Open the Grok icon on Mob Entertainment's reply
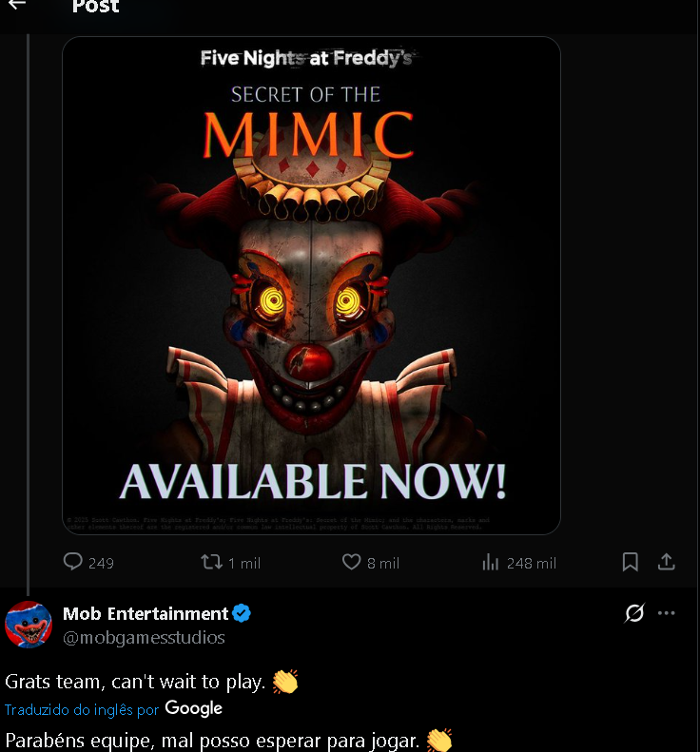Screen dimensions: 700x752 (x=634, y=613)
